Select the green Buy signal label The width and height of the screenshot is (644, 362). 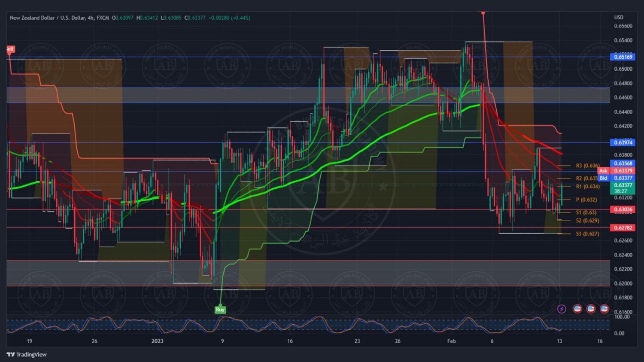pyautogui.click(x=220, y=310)
